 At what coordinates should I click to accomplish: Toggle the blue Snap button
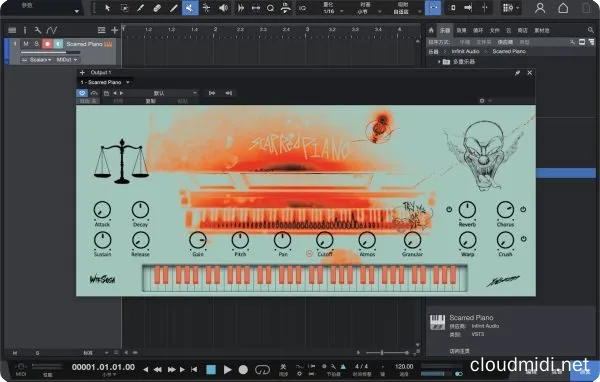pyautogui.click(x=433, y=8)
